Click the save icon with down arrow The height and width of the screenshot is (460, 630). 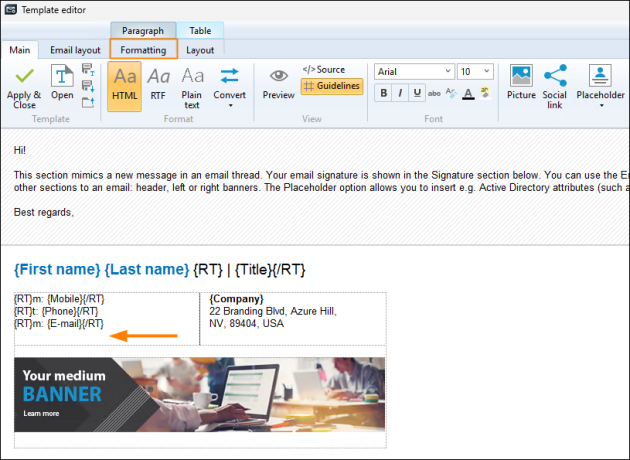pos(88,86)
